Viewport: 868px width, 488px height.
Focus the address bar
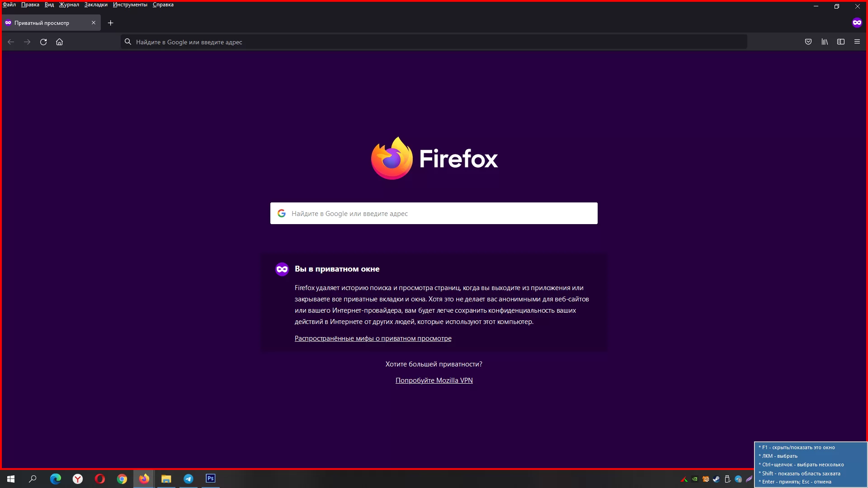tap(434, 42)
